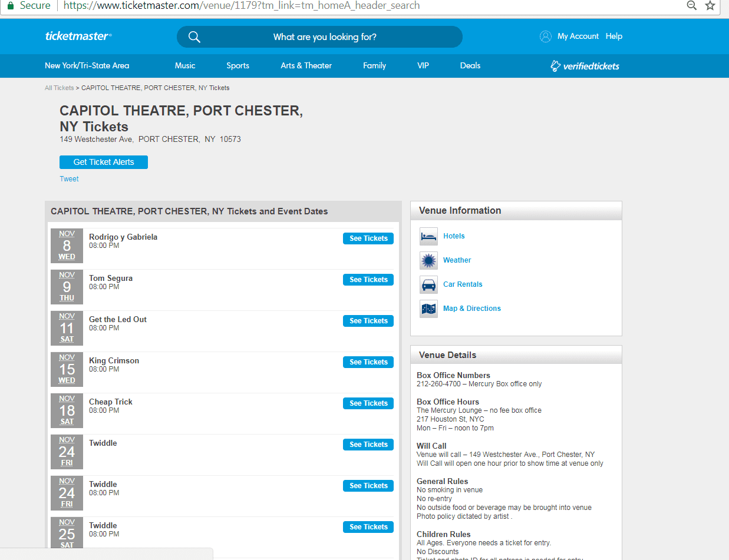Image resolution: width=729 pixels, height=560 pixels.
Task: See Tickets for Twiddle on Nov 25
Action: click(x=368, y=527)
